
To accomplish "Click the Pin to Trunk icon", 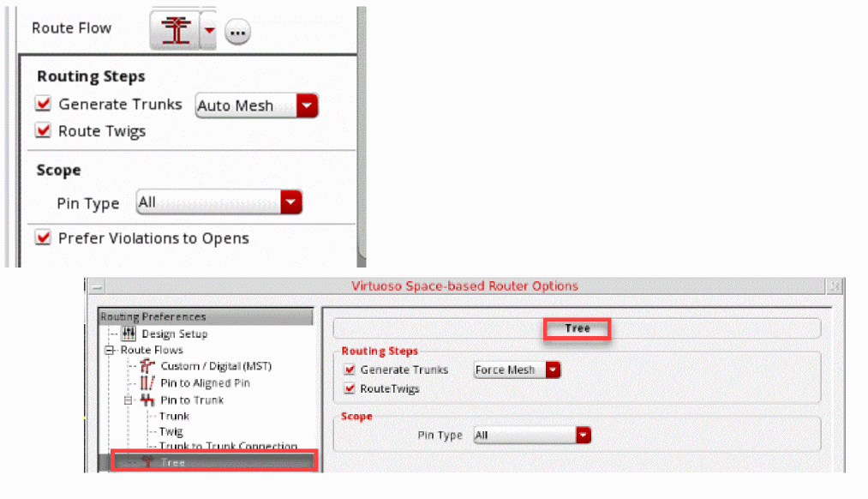I will [x=147, y=400].
